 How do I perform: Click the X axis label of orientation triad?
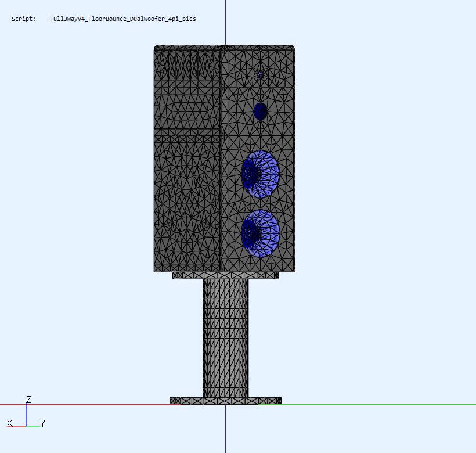click(10, 423)
